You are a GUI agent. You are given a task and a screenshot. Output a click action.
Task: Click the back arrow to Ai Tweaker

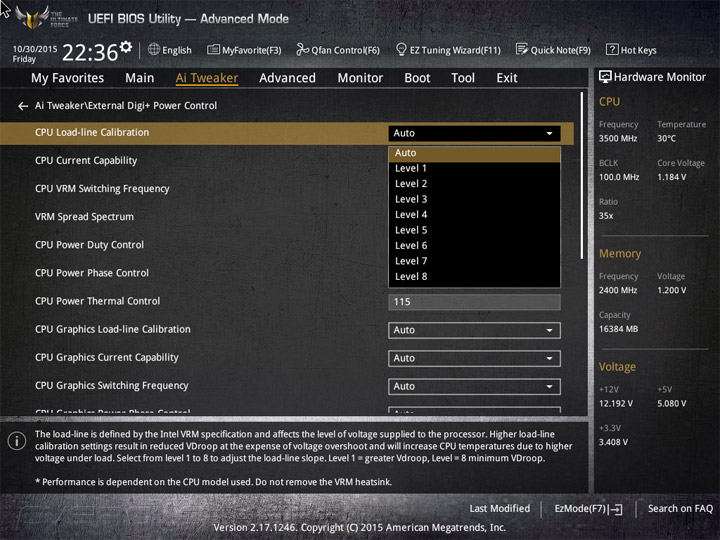click(22, 106)
